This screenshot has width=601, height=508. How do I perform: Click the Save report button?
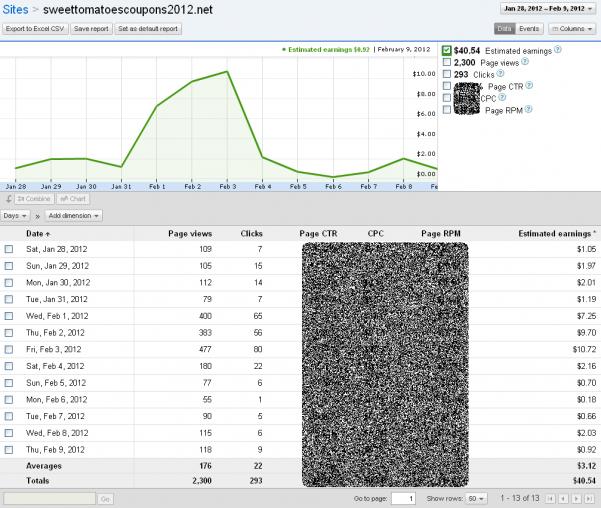[91, 29]
